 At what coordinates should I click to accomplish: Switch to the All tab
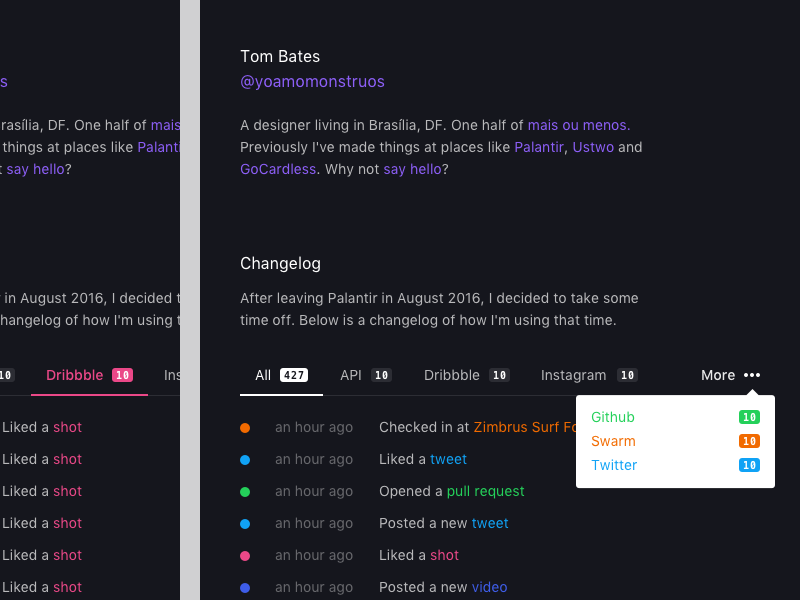[263, 375]
